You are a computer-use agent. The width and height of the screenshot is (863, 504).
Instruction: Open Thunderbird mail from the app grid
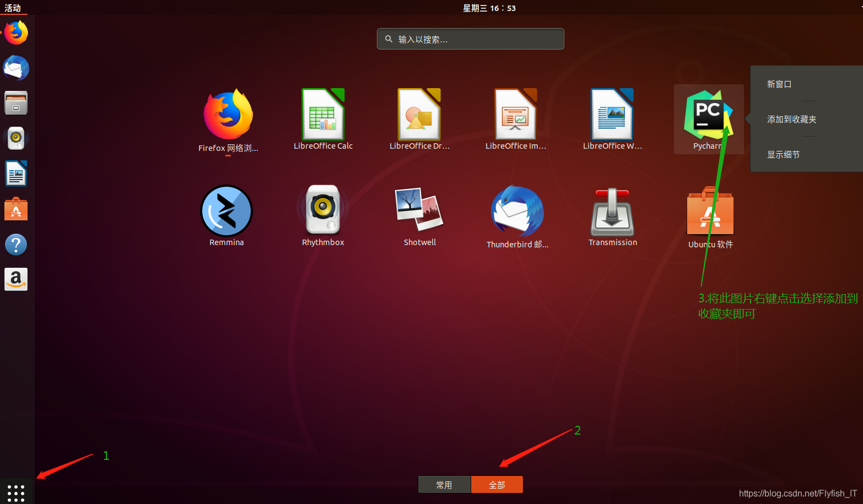pyautogui.click(x=517, y=212)
